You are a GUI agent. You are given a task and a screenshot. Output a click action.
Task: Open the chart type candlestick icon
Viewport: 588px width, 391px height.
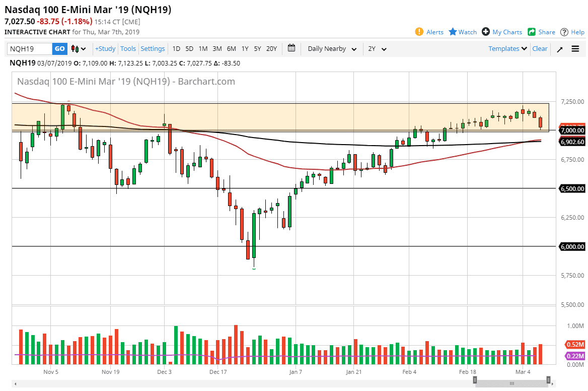[75, 48]
